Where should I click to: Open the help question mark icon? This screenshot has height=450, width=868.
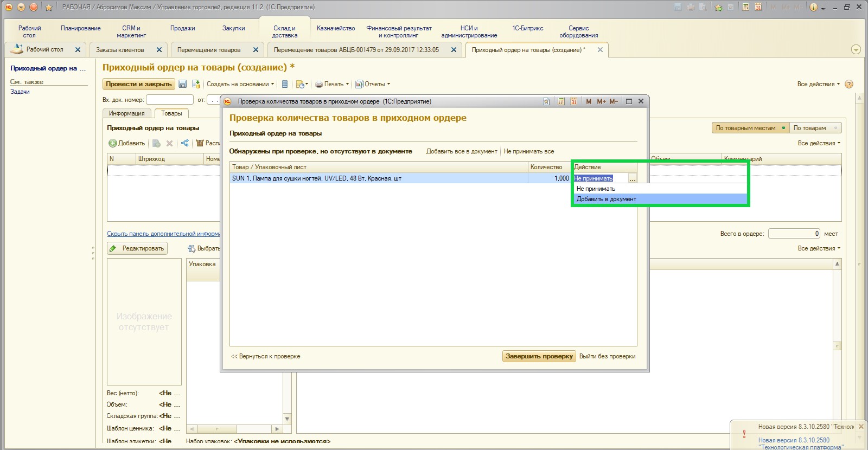849,84
